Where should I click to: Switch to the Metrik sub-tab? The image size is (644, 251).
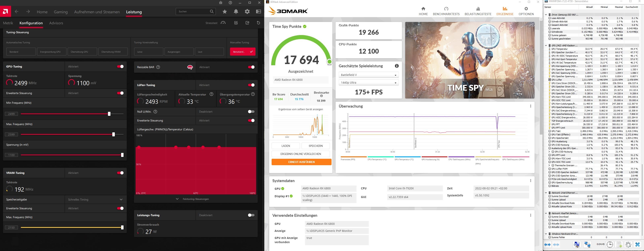pos(8,23)
